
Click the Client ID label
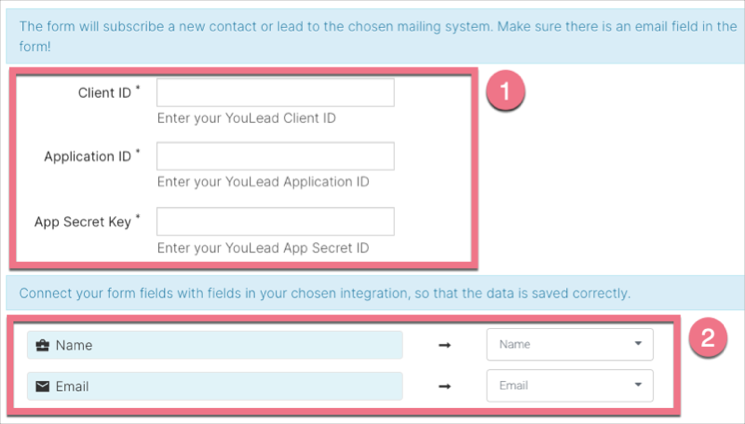[105, 93]
